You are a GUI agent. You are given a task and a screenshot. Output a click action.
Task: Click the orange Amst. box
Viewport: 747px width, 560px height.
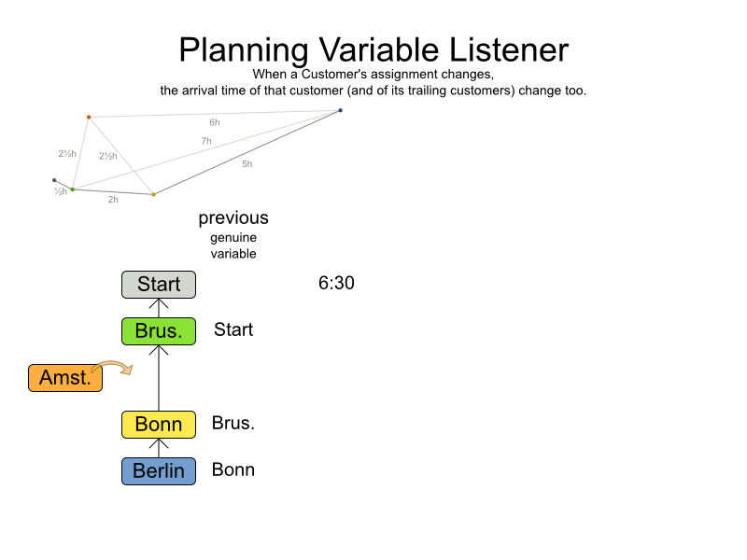[65, 378]
